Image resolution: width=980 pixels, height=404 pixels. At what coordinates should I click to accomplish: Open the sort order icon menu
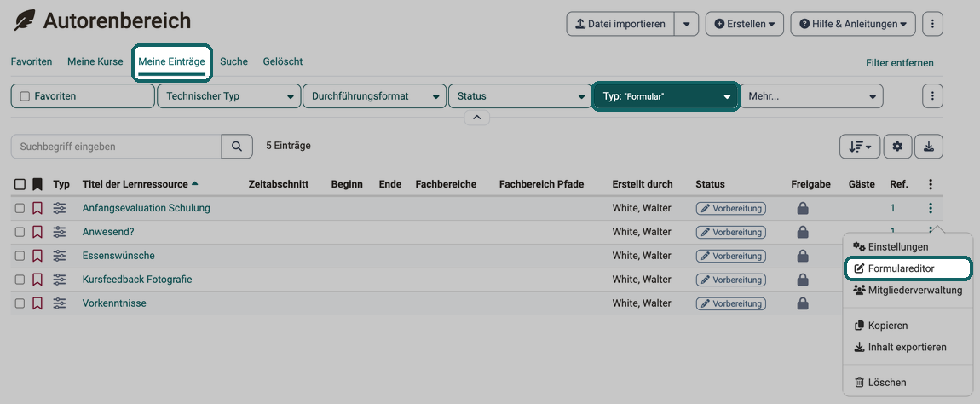tap(860, 147)
